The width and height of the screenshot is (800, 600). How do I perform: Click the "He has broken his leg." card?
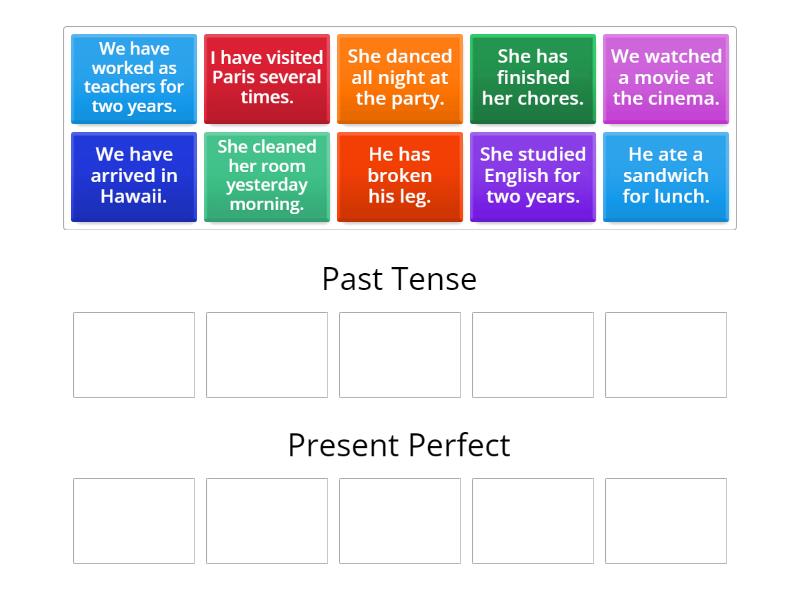click(x=400, y=176)
